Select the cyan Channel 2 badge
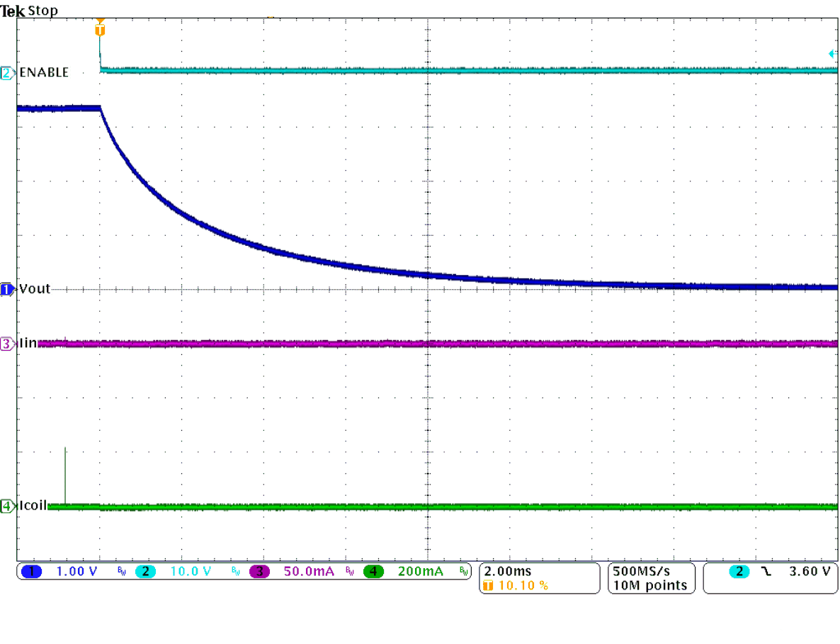This screenshot has width=840, height=644. pos(145,572)
